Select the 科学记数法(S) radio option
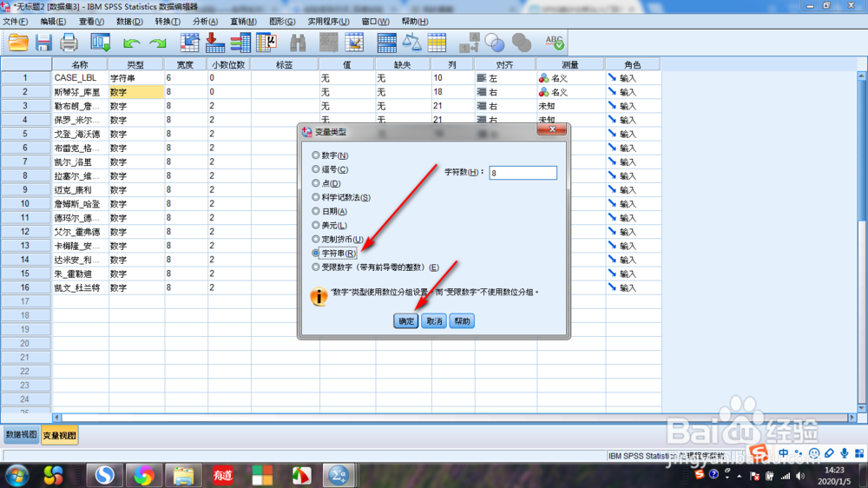The height and width of the screenshot is (488, 868). coord(341,197)
